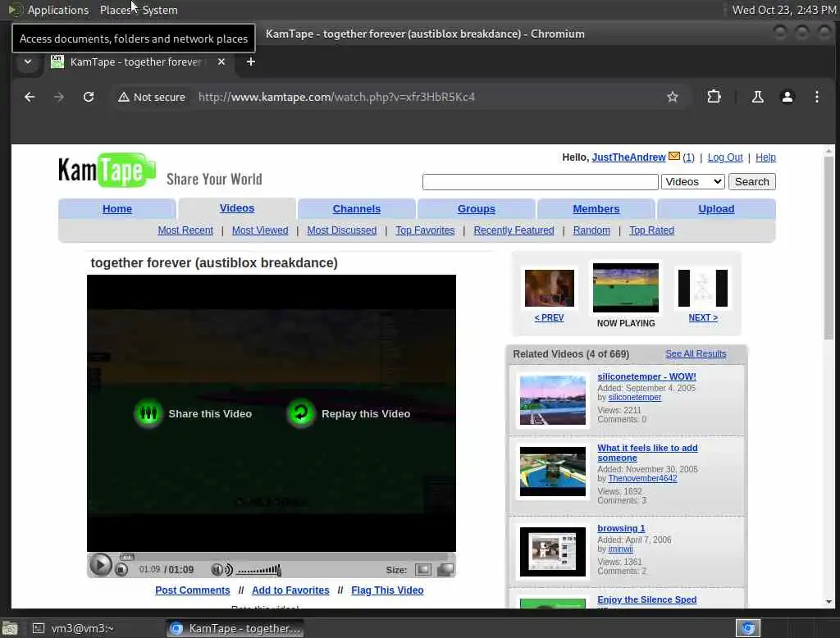Open the Groups tab
Image resolution: width=840 pixels, height=638 pixels.
[477, 209]
